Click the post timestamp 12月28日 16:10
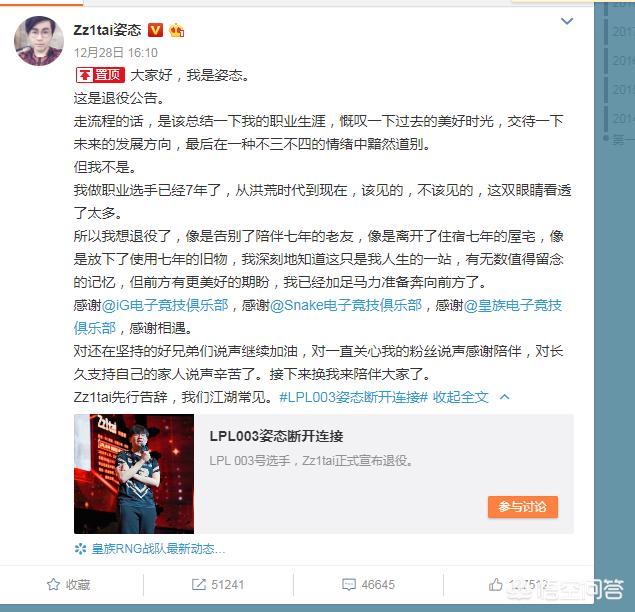This screenshot has width=635, height=612. [116, 53]
